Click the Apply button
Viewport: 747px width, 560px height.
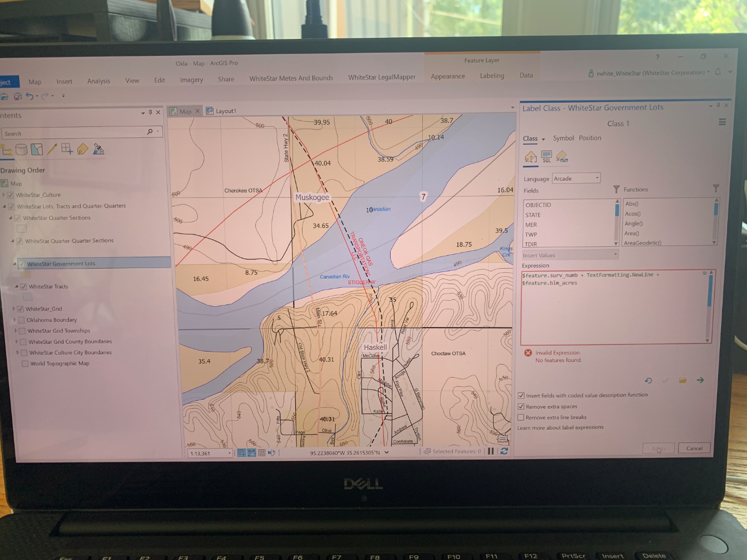click(x=658, y=449)
